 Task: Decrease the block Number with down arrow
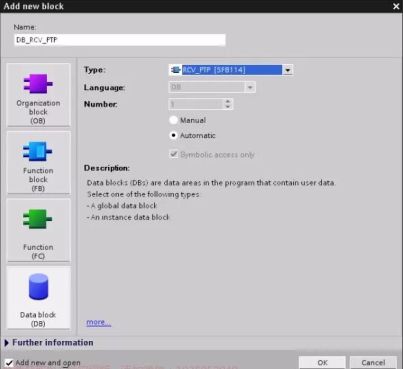(228, 107)
